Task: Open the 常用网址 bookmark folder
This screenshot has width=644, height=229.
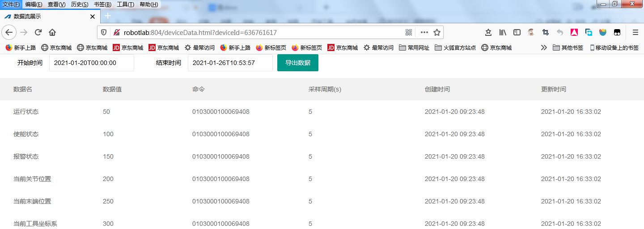Action: pos(414,48)
